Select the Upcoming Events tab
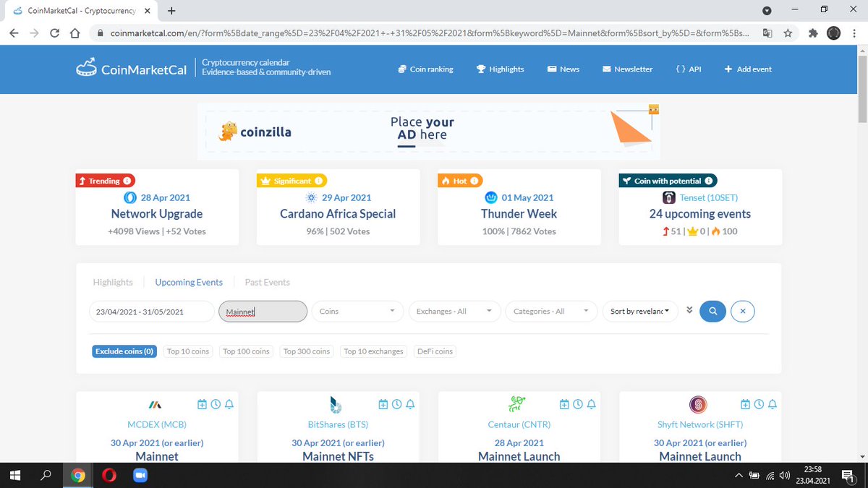Screen dimensions: 868x488 pos(189,282)
